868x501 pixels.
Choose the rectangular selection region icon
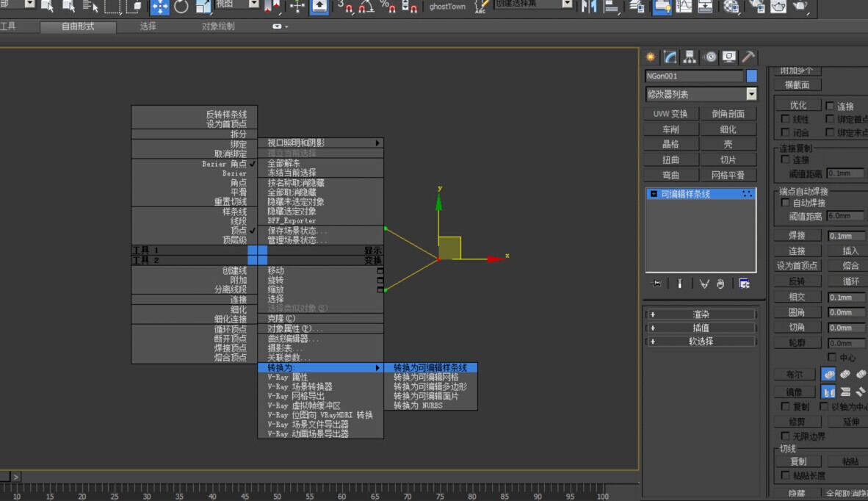pyautogui.click(x=112, y=7)
